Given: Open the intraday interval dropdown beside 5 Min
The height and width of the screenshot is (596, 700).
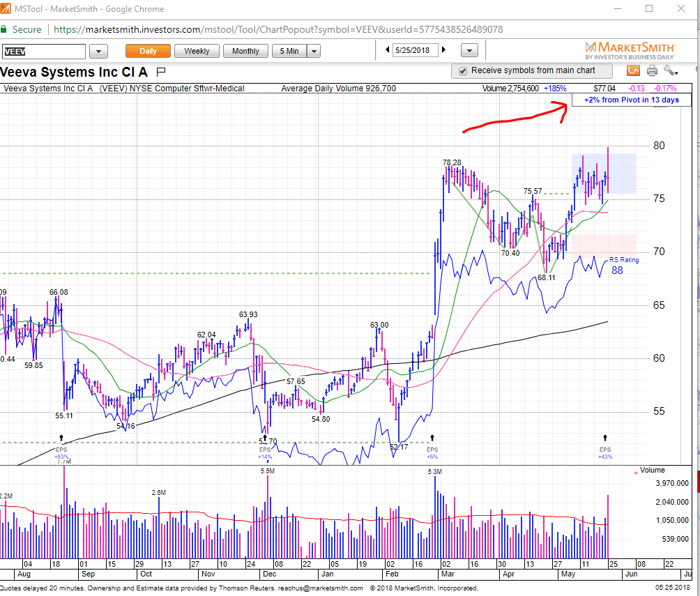Looking at the screenshot, I should click(314, 52).
